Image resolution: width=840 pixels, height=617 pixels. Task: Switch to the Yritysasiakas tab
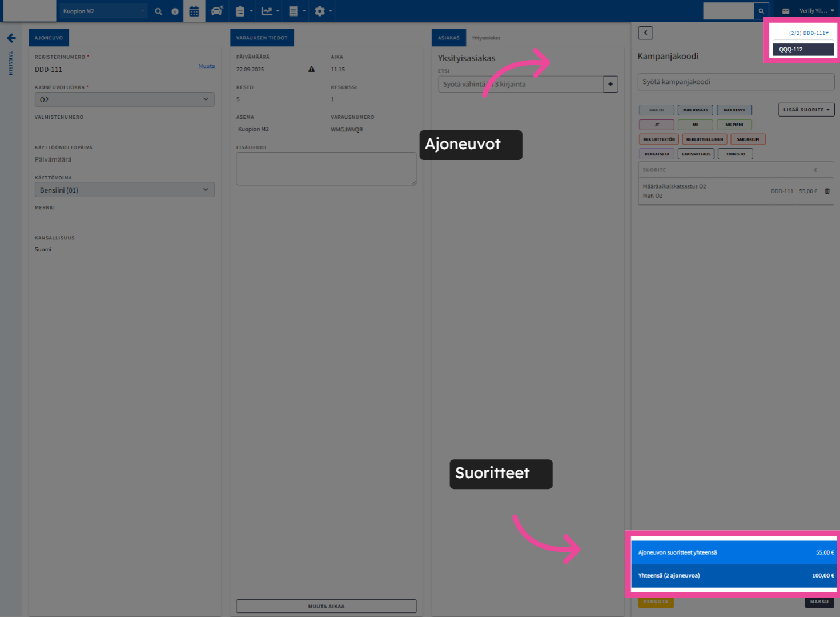(x=486, y=38)
